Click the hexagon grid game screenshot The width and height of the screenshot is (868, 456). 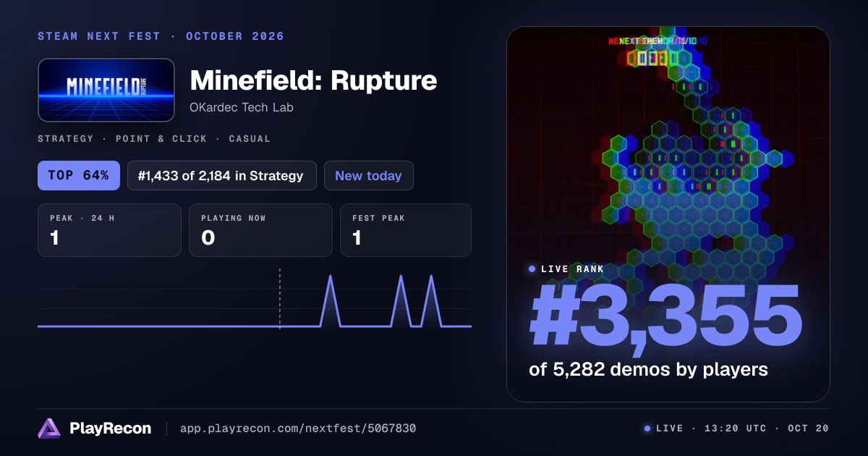pyautogui.click(x=668, y=214)
